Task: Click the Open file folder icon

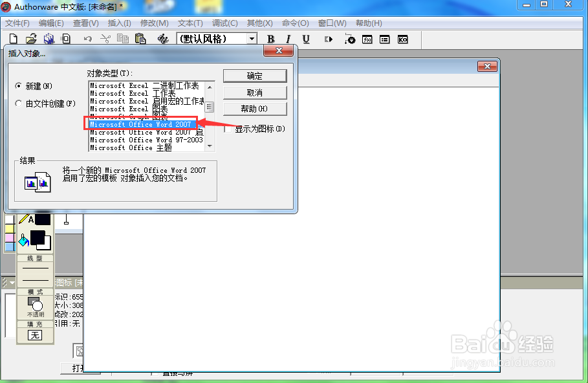Action: pos(31,39)
